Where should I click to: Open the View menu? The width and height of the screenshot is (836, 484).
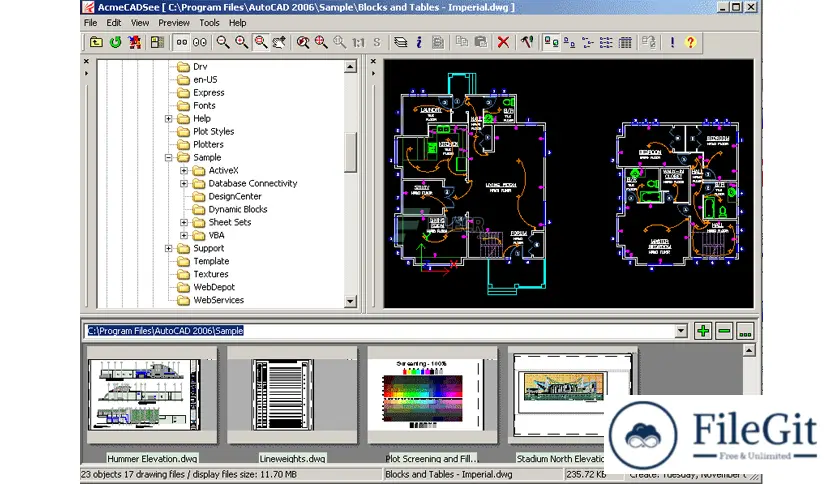tap(140, 23)
